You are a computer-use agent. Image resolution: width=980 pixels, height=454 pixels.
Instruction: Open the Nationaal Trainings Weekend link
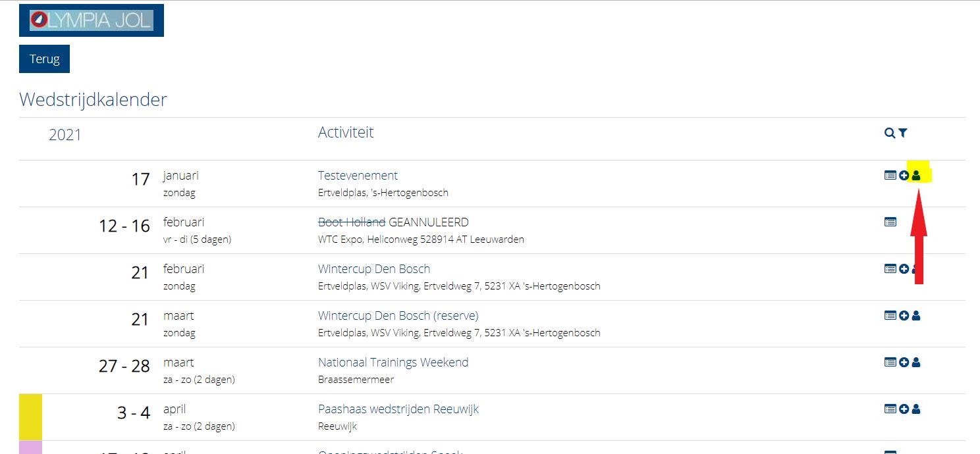[x=393, y=363]
